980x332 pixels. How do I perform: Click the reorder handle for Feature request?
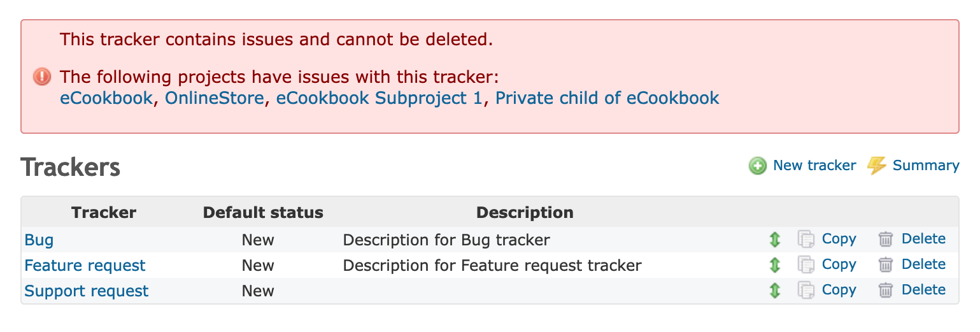click(x=774, y=265)
